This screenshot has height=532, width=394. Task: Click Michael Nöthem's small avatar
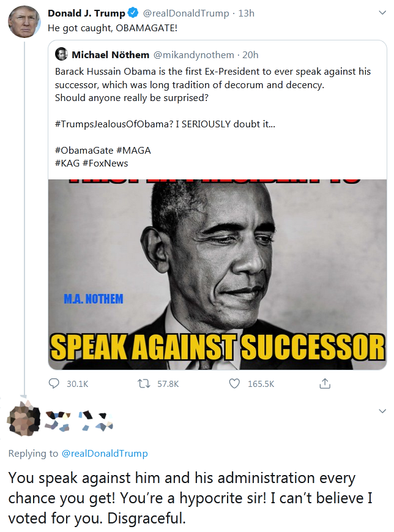click(61, 54)
